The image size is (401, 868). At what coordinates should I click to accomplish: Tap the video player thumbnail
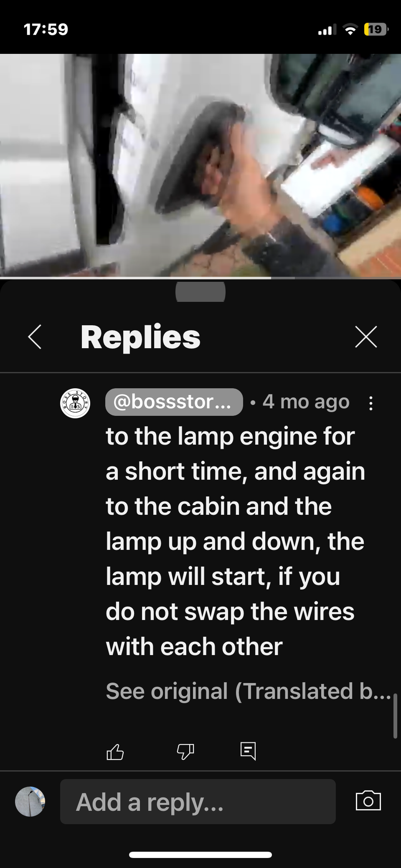pos(200,165)
